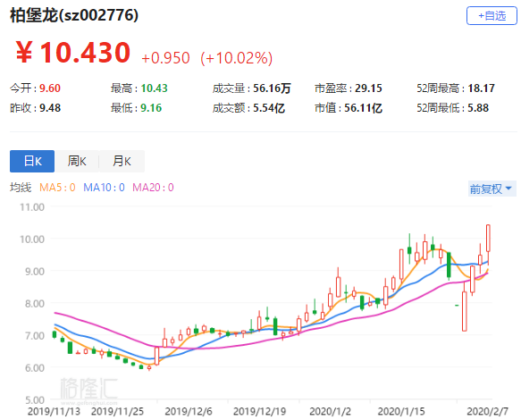Click the 今开 value 9.60

(50, 88)
